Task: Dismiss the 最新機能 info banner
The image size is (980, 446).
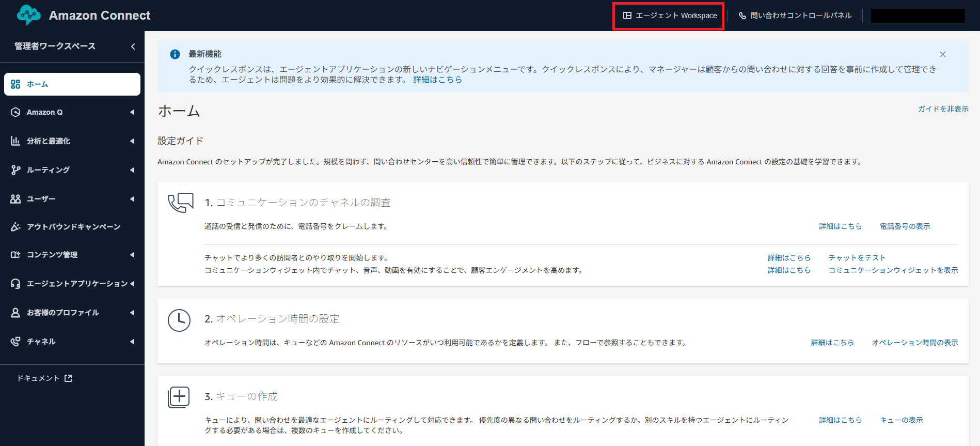Action: pos(943,54)
